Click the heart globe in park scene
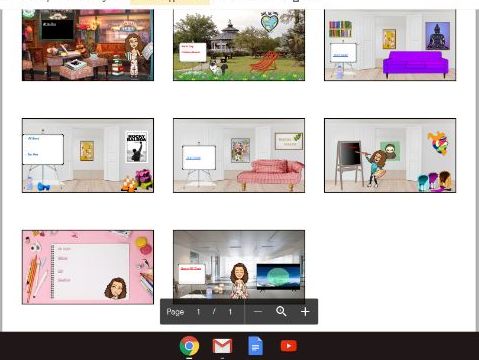This screenshot has height=360, width=479. pyautogui.click(x=269, y=22)
